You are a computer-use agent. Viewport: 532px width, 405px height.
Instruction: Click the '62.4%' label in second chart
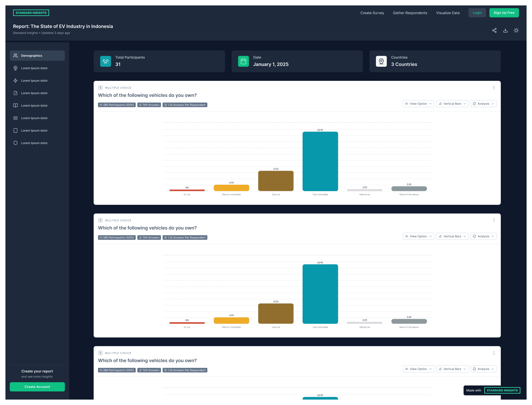point(320,263)
